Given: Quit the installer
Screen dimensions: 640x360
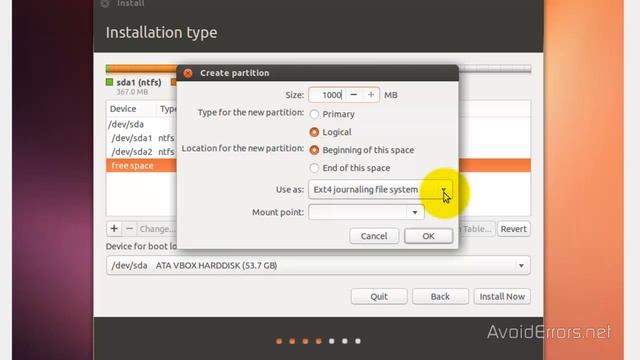Looking at the screenshot, I should pyautogui.click(x=379, y=296).
